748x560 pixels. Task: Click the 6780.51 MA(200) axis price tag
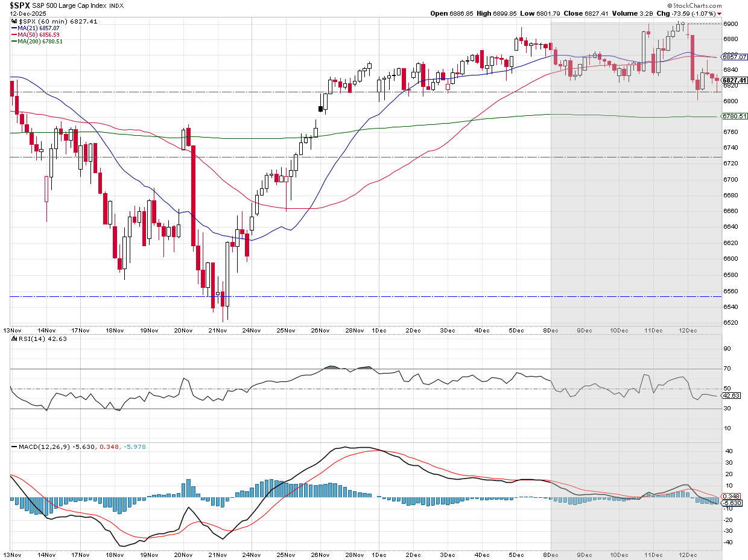pos(735,116)
